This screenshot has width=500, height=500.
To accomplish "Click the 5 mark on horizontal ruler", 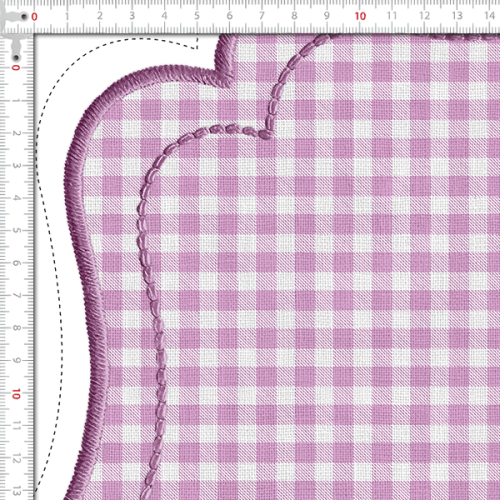I will 197,16.
